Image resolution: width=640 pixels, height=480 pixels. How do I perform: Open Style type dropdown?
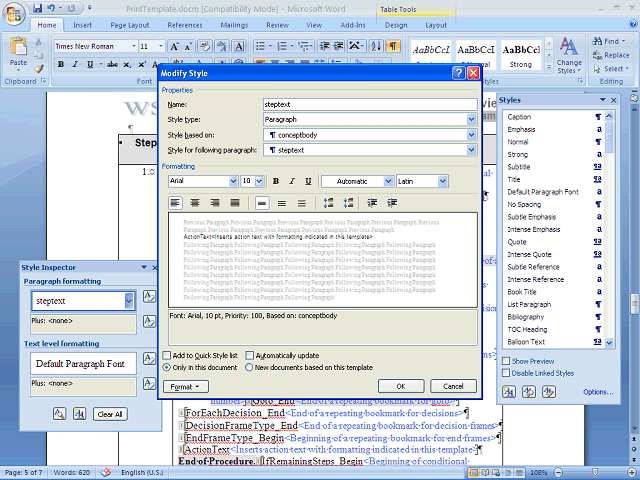(471, 120)
